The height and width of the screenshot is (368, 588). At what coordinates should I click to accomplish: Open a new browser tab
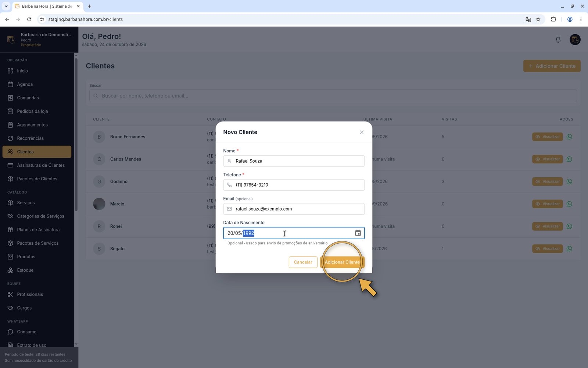point(89,6)
